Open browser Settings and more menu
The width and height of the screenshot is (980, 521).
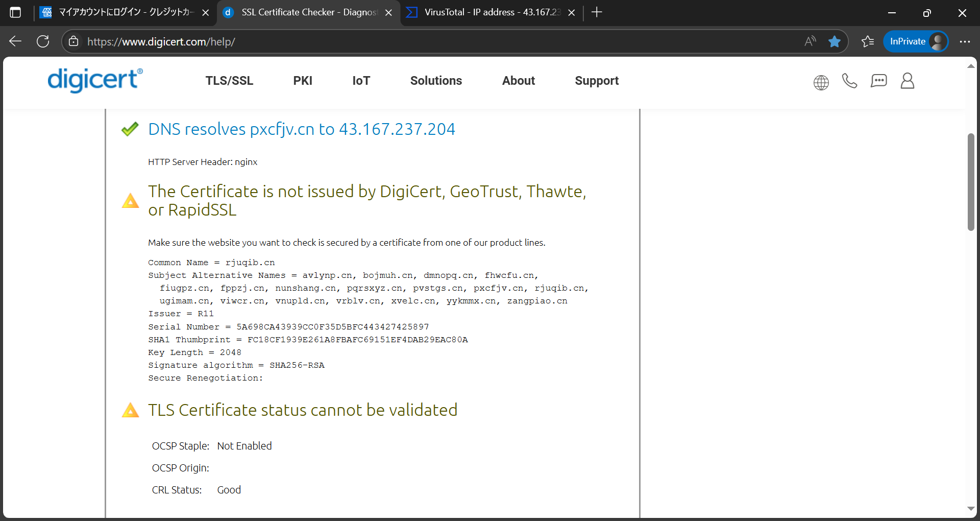coord(965,41)
